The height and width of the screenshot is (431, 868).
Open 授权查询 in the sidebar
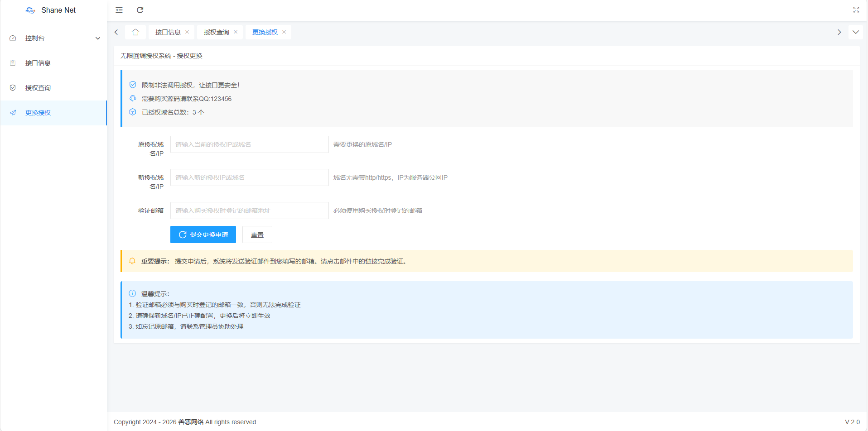[38, 88]
